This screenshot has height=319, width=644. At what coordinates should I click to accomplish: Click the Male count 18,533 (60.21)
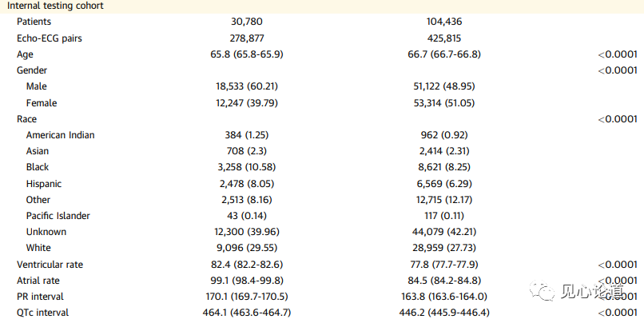coord(247,86)
